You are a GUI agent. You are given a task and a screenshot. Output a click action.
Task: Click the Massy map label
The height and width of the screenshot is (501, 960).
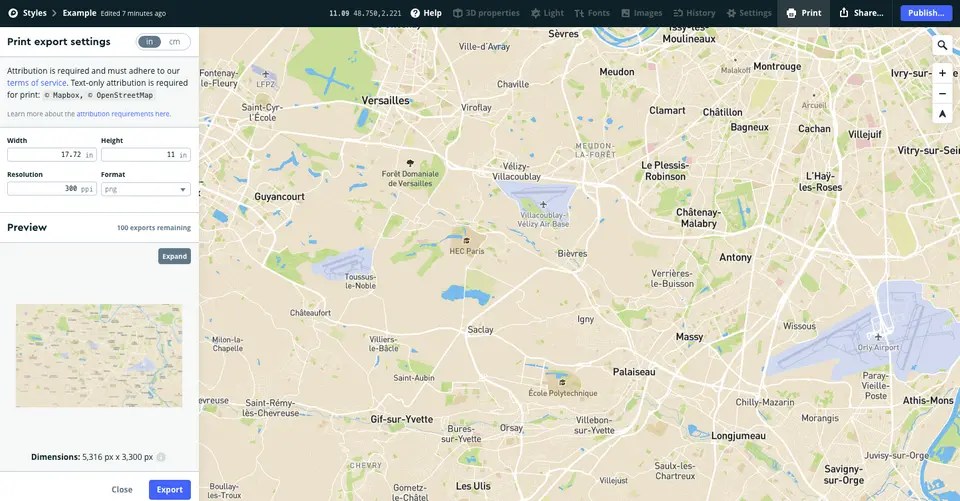click(689, 337)
